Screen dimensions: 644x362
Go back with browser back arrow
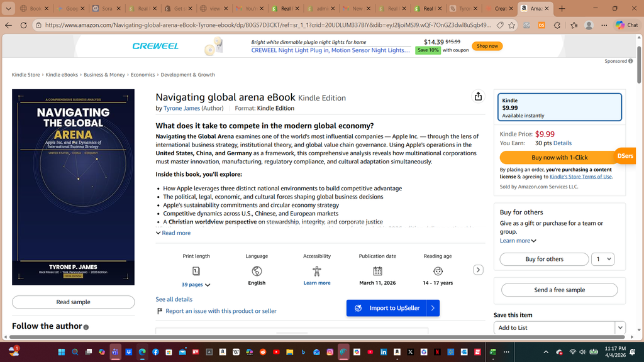9,25
